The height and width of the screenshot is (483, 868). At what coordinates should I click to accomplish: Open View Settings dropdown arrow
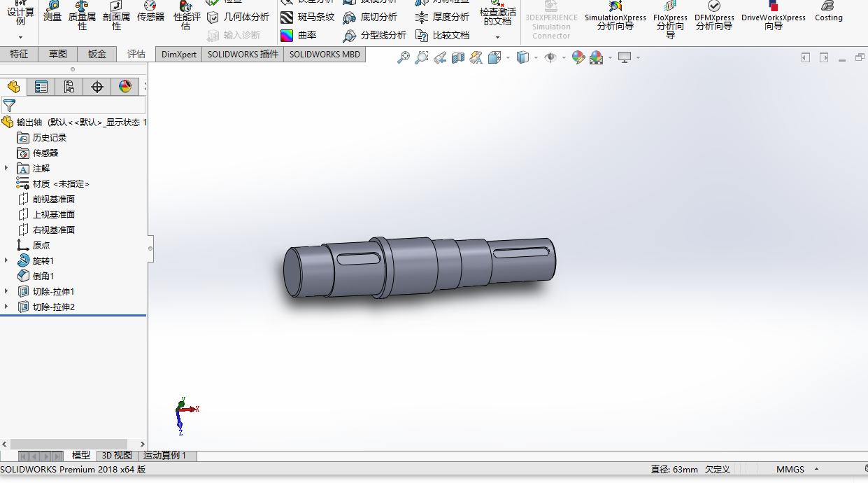click(639, 57)
